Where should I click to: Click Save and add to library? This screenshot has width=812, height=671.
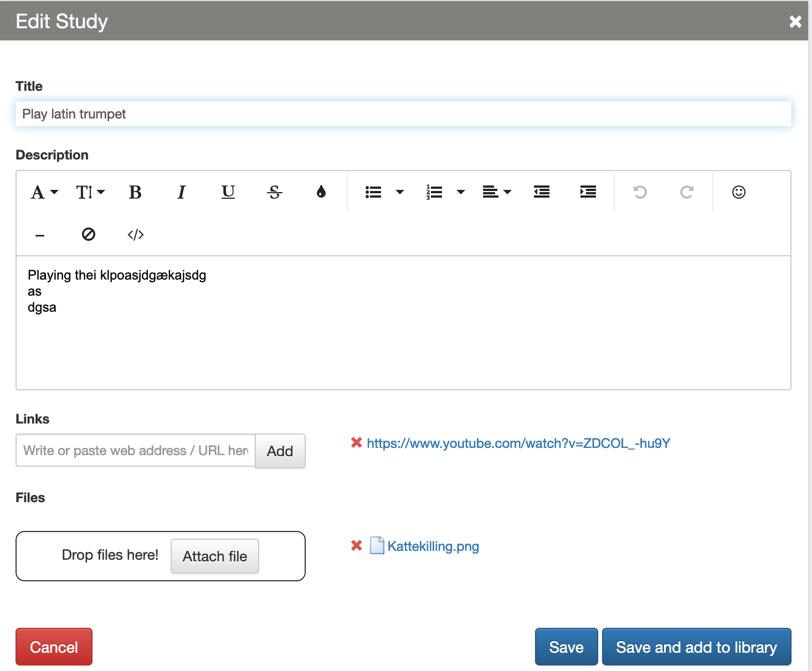(x=696, y=647)
